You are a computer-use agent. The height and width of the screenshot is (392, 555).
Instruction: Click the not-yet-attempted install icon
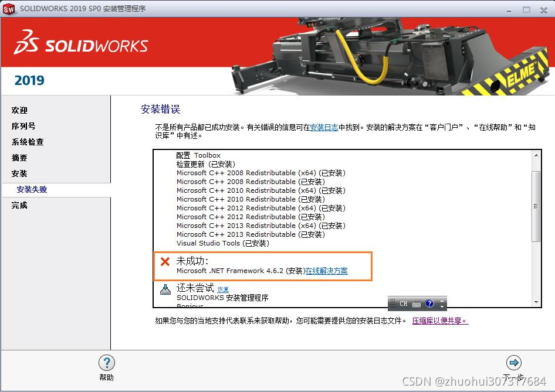(165, 289)
